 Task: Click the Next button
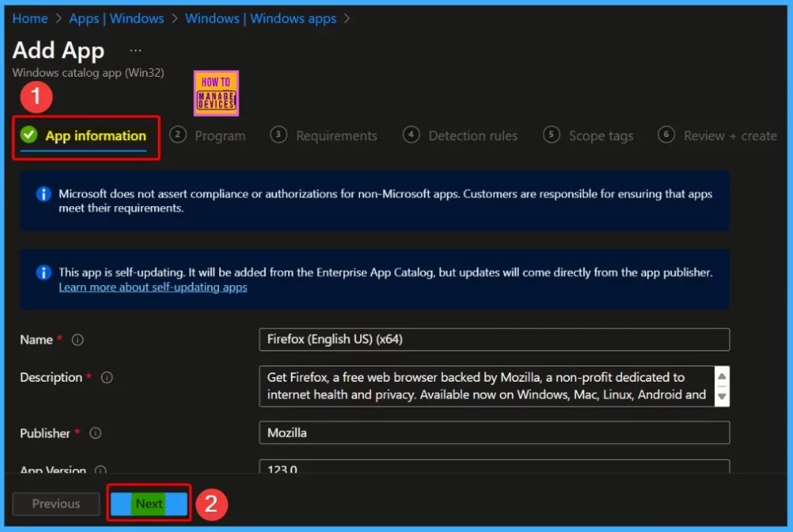[149, 503]
